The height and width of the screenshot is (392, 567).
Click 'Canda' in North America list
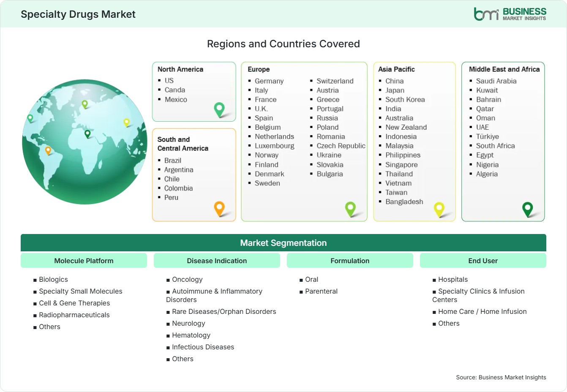pos(175,90)
